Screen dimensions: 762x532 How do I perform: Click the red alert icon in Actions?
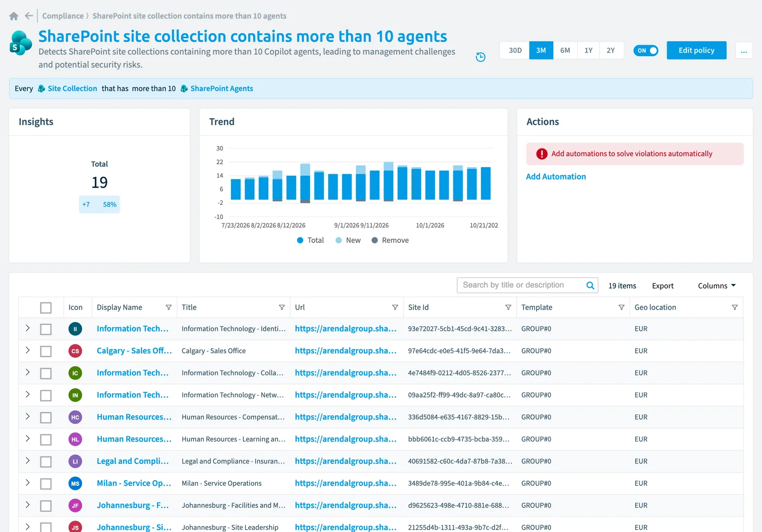pyautogui.click(x=542, y=154)
